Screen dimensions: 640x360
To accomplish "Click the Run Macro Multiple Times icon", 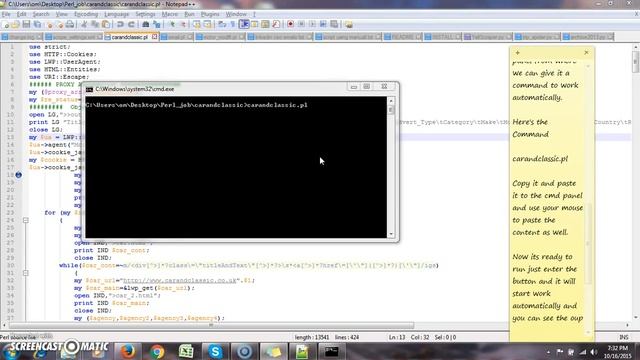I will pyautogui.click(x=323, y=24).
